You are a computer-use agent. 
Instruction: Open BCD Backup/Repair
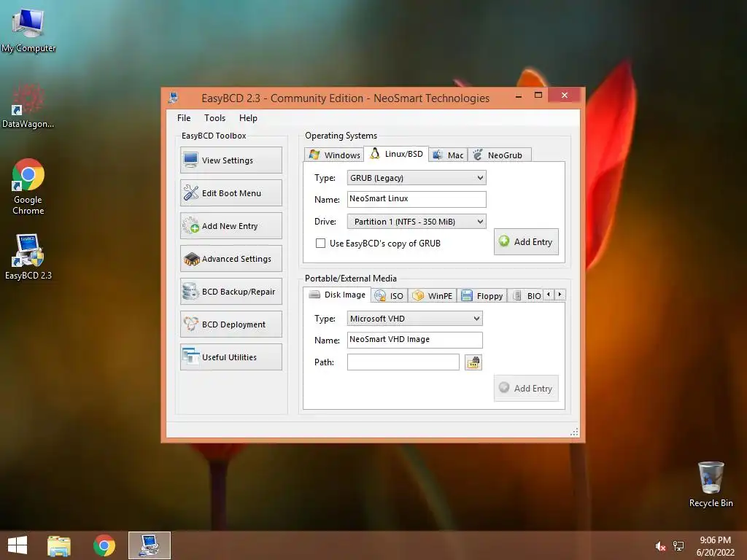[x=231, y=292]
